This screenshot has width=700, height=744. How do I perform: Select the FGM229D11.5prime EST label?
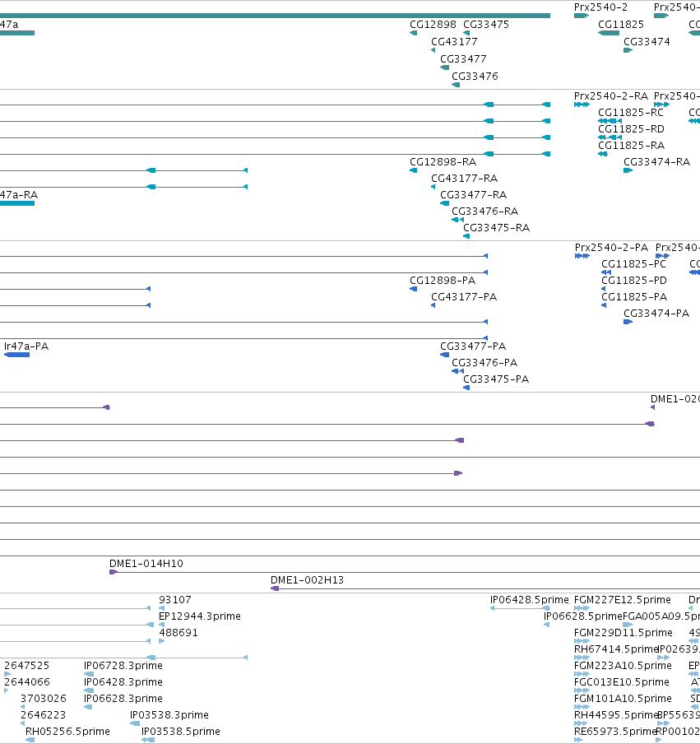click(624, 633)
